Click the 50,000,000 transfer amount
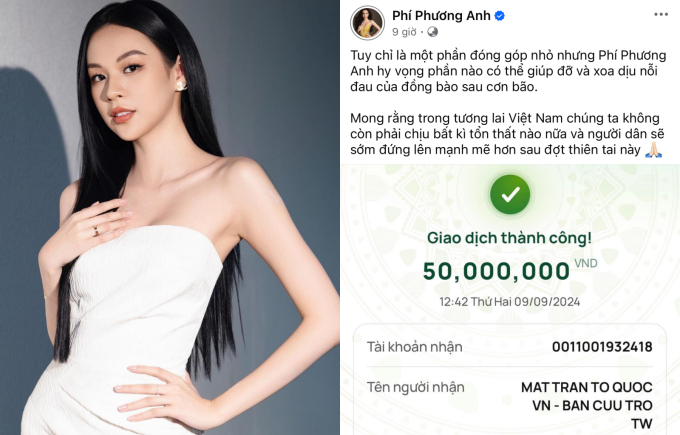 tap(496, 271)
